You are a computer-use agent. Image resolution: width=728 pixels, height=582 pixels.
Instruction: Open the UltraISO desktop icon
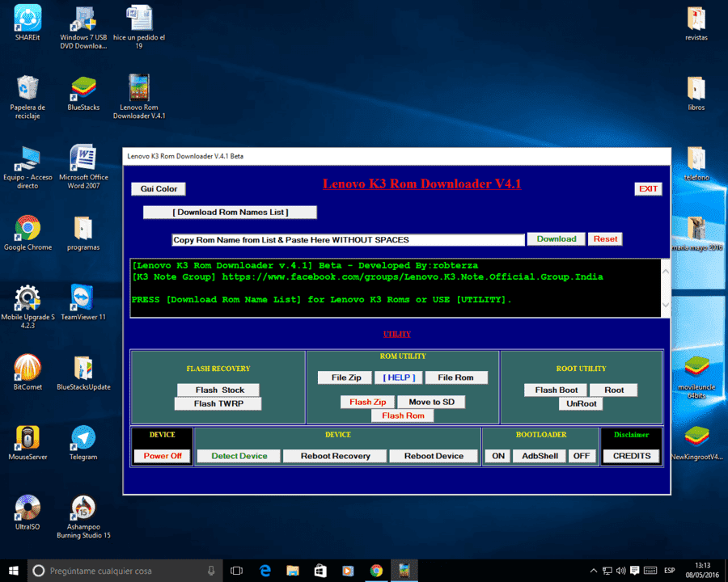28,512
